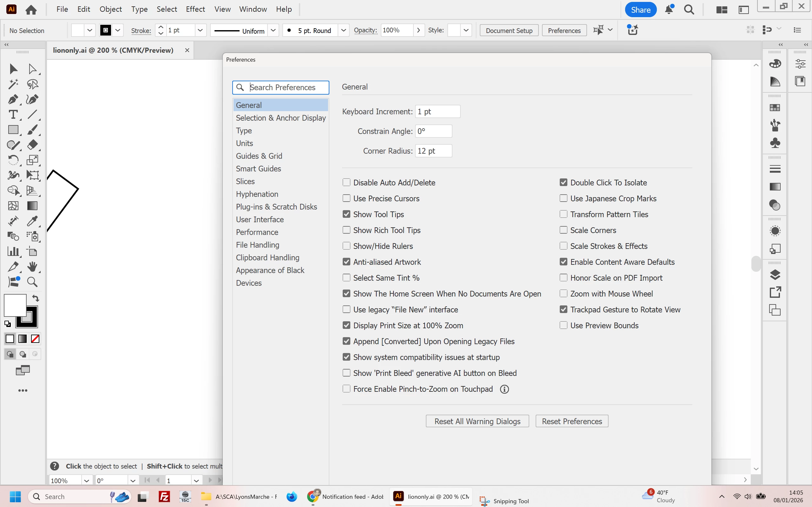
Task: Open Windows Start menu
Action: click(15, 496)
